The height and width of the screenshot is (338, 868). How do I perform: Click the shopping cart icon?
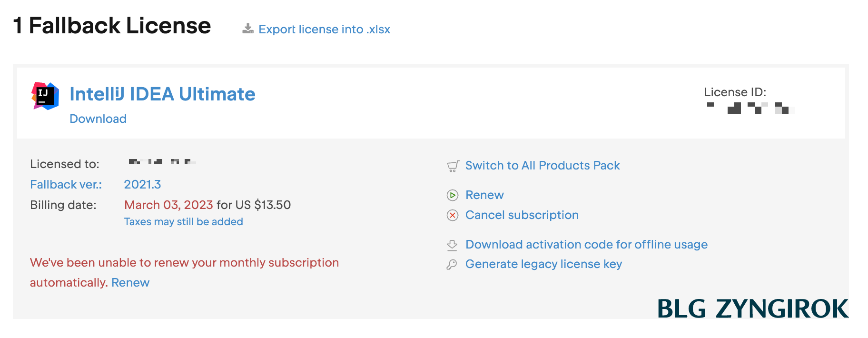(453, 166)
